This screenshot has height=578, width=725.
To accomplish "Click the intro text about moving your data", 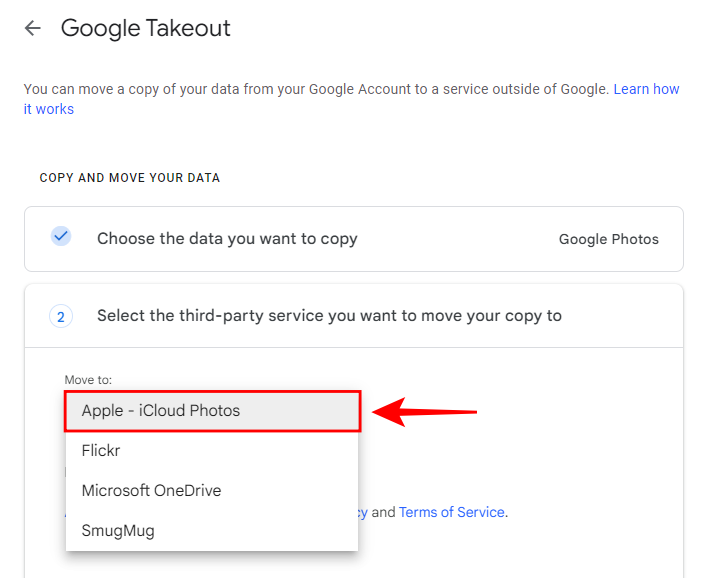I will 300,90.
